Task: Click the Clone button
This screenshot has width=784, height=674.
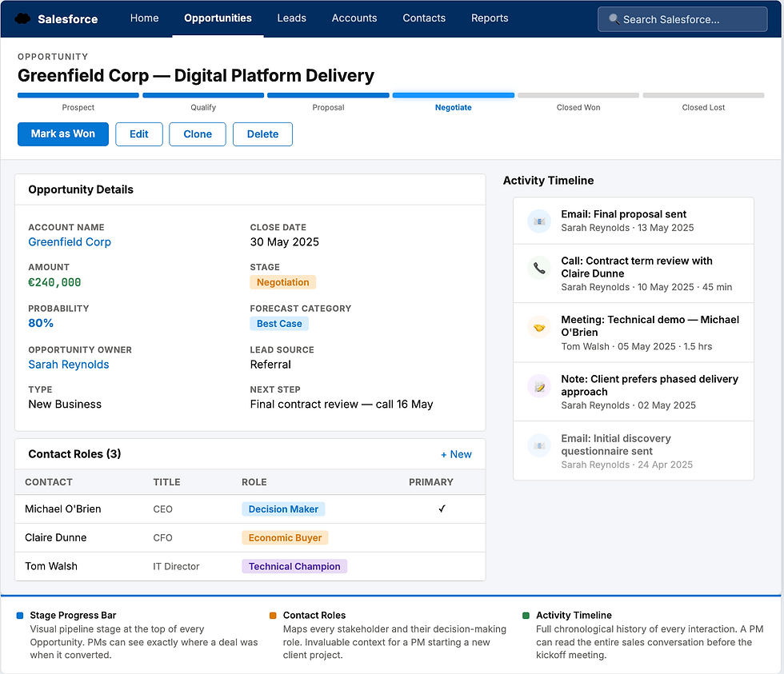Action: click(x=198, y=134)
